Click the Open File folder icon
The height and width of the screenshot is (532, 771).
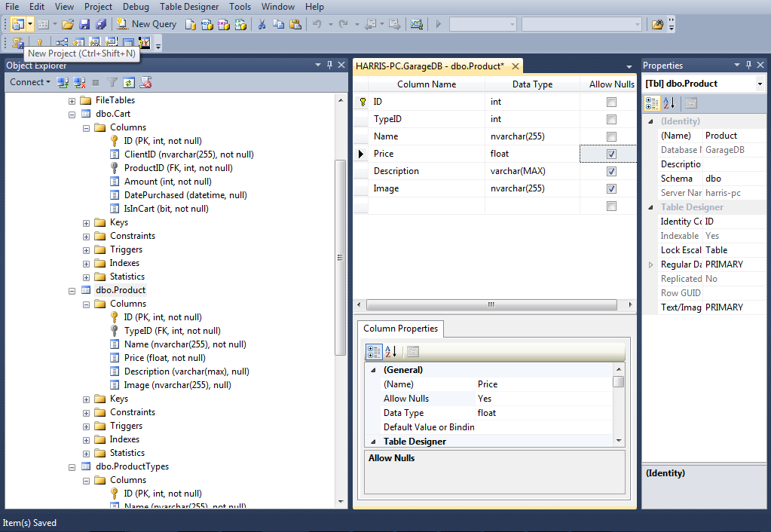[x=68, y=24]
